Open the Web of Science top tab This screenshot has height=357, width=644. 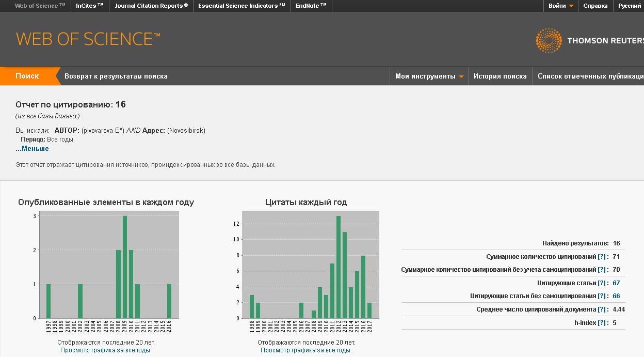pyautogui.click(x=40, y=6)
